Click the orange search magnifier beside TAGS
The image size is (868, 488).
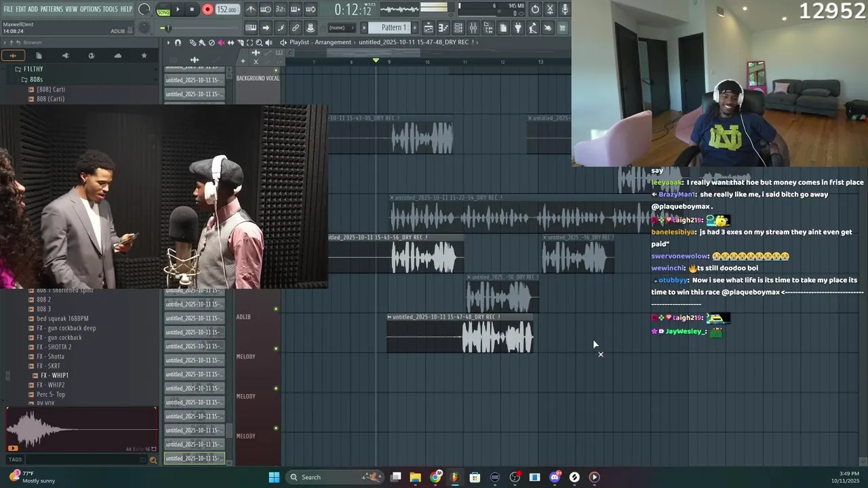pos(153,460)
